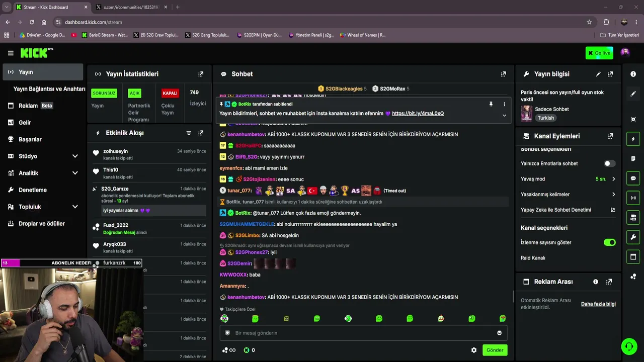Screen dimensions: 644x362
Task: Pop out the Etkinlik Akışı panel
Action: click(201, 133)
